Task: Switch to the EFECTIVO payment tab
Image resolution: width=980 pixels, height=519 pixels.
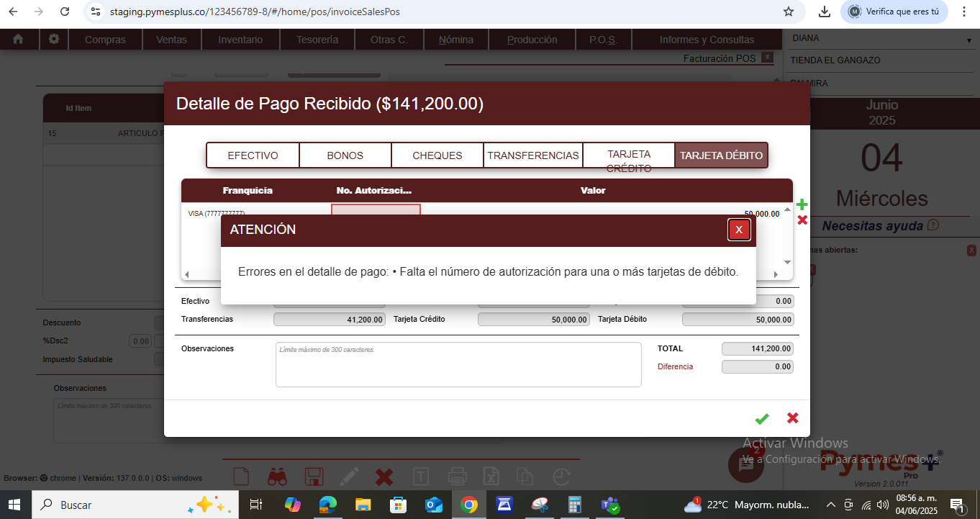Action: tap(253, 155)
